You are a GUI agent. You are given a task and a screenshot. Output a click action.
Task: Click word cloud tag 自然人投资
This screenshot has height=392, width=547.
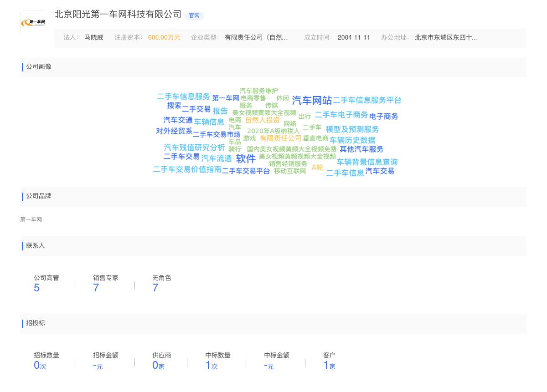263,120
